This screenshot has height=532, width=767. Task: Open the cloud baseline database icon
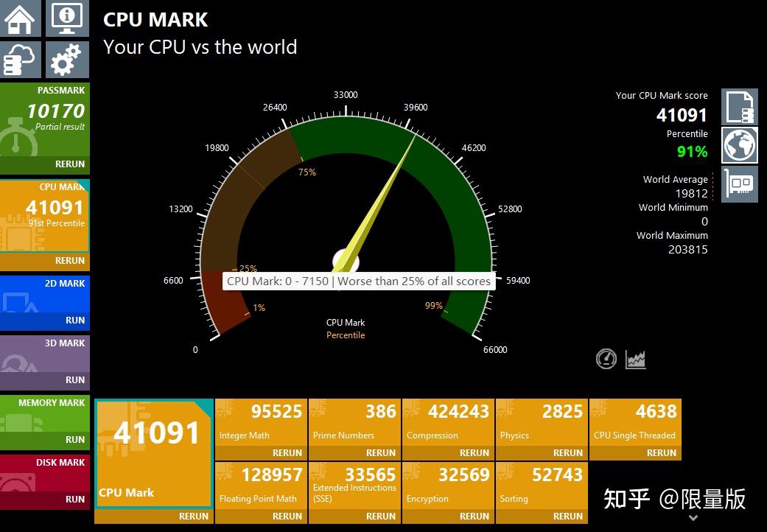[x=20, y=60]
